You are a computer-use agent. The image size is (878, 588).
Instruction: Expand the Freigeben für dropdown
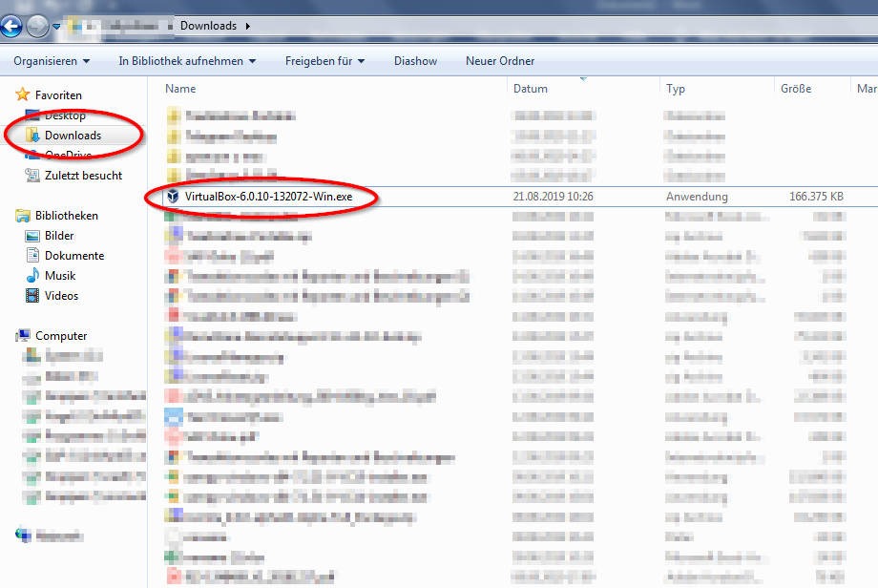tap(324, 61)
